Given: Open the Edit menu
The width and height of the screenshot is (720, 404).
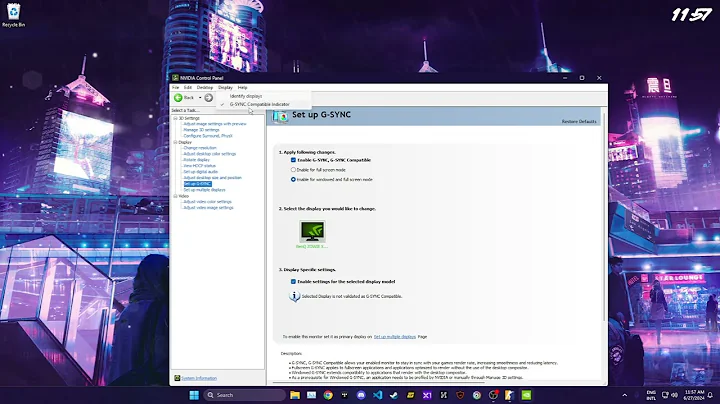Looking at the screenshot, I should coord(188,88).
